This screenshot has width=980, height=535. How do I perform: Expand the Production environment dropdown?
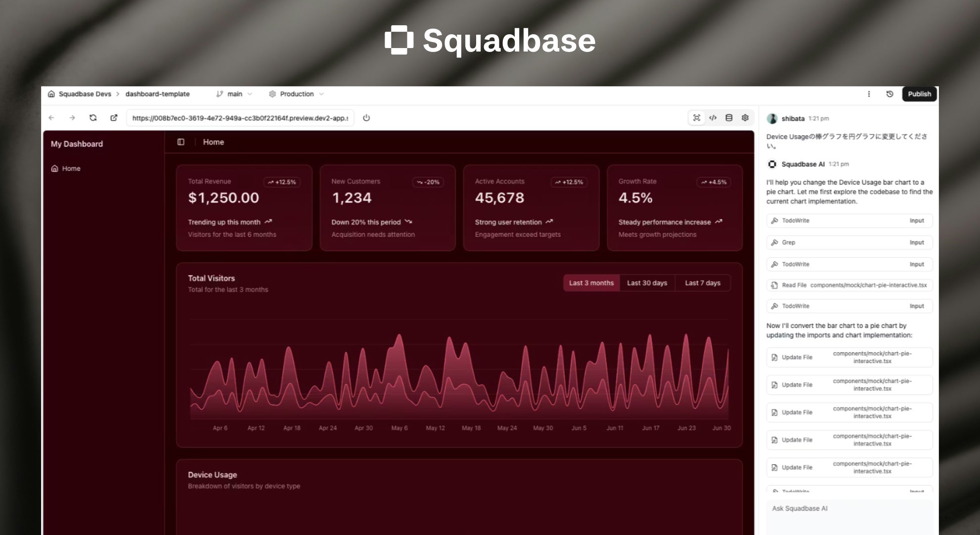pos(296,94)
